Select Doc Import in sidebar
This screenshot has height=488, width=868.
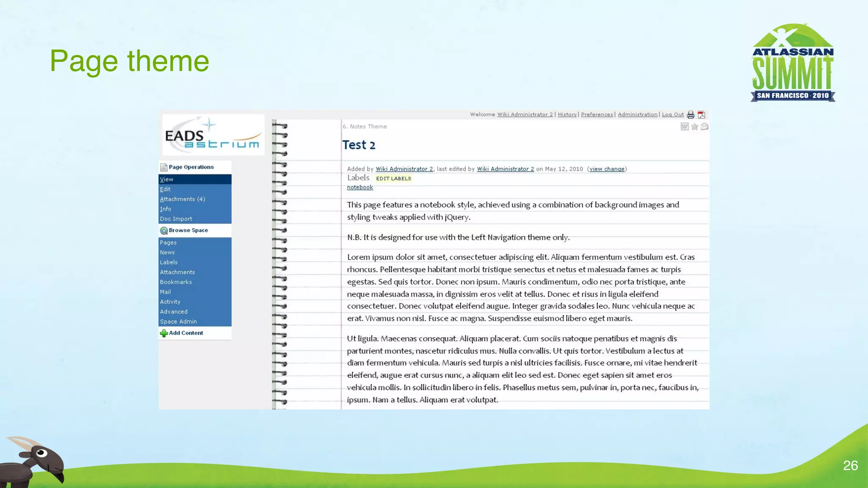coord(176,219)
